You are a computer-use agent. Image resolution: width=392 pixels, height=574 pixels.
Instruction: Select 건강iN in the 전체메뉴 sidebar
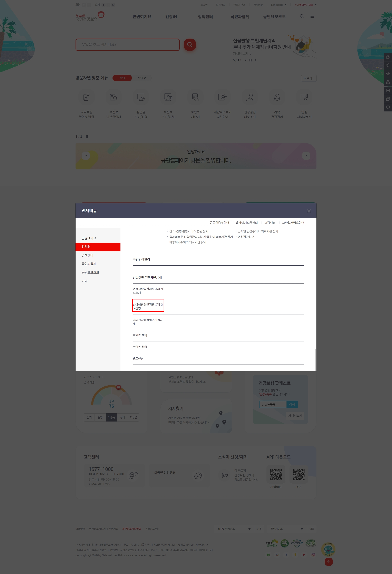(98, 247)
